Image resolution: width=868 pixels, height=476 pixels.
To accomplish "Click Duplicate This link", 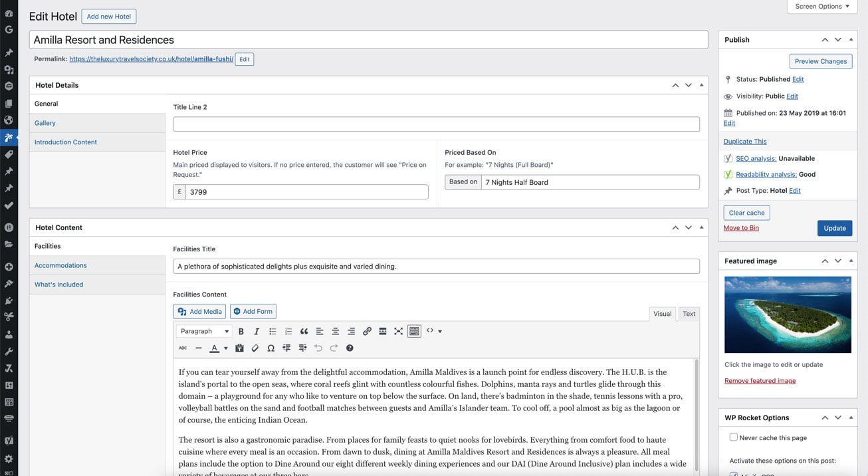I will click(x=745, y=142).
